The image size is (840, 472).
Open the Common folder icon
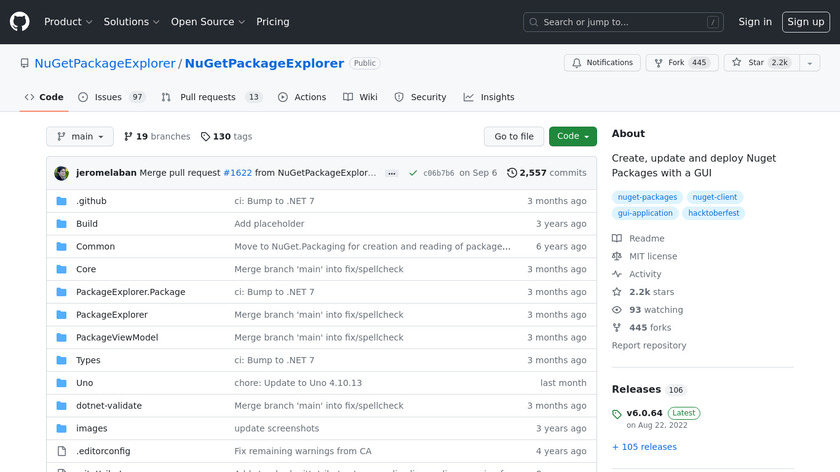point(62,246)
